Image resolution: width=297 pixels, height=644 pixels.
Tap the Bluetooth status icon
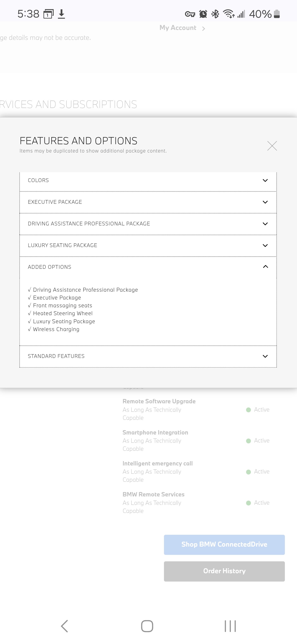[215, 14]
